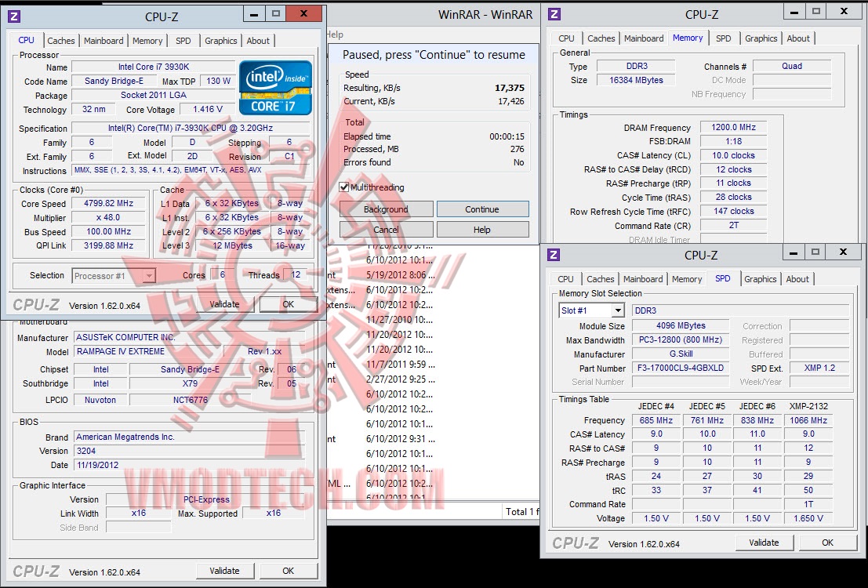Click the Manufacturer value G.Skill
Image resolution: width=868 pixels, height=588 pixels.
pos(681,354)
